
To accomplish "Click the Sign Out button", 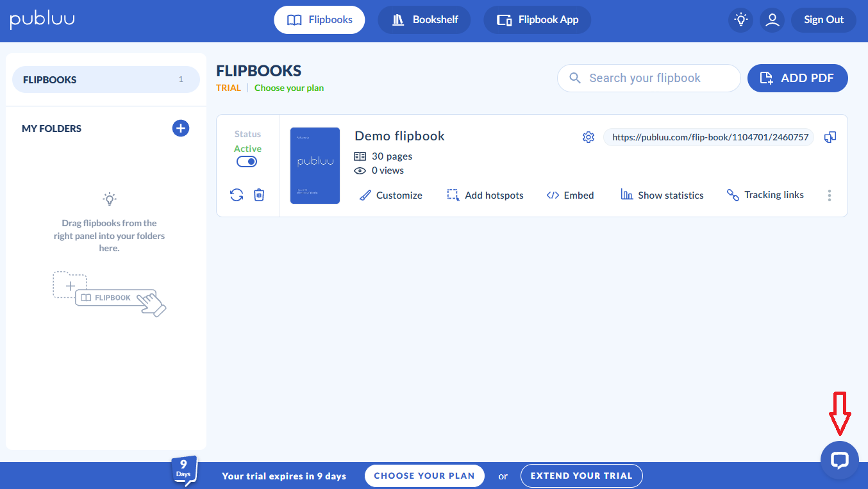I will [824, 20].
